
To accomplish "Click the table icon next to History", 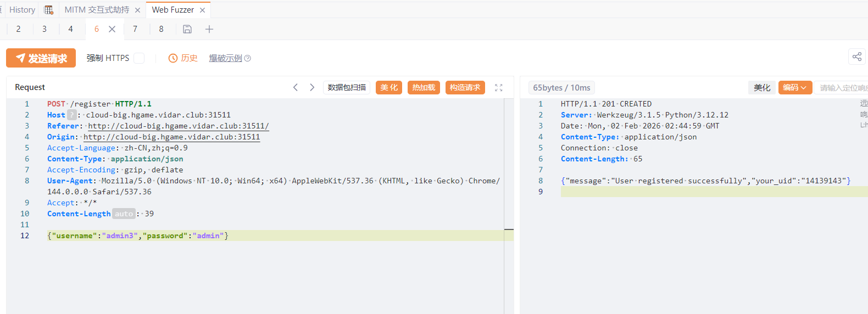I will (x=49, y=10).
